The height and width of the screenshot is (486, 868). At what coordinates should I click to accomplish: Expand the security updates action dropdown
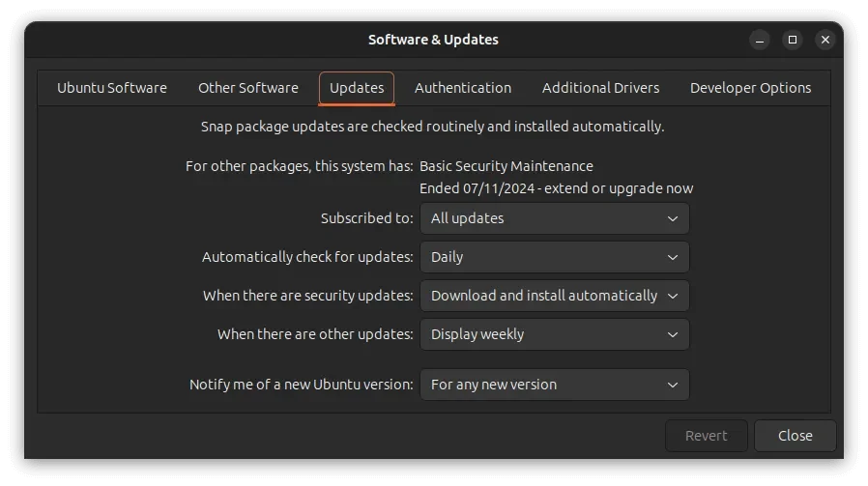click(554, 296)
